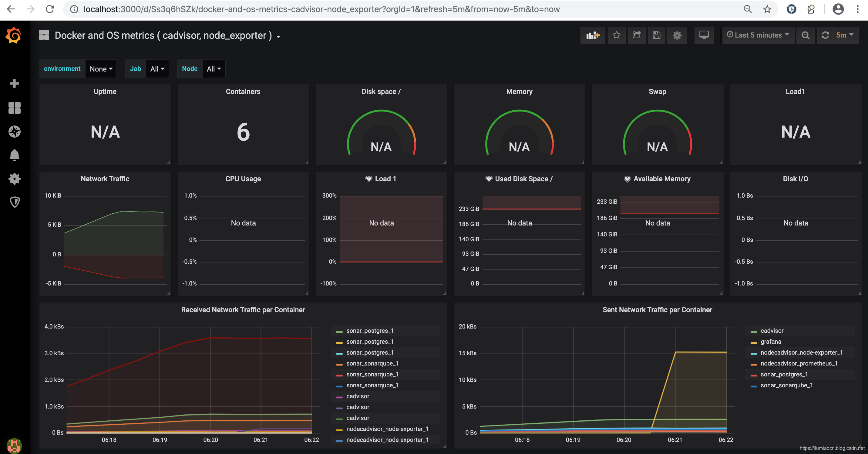This screenshot has height=454, width=868.
Task: Click the Load1 panel title
Action: (795, 92)
